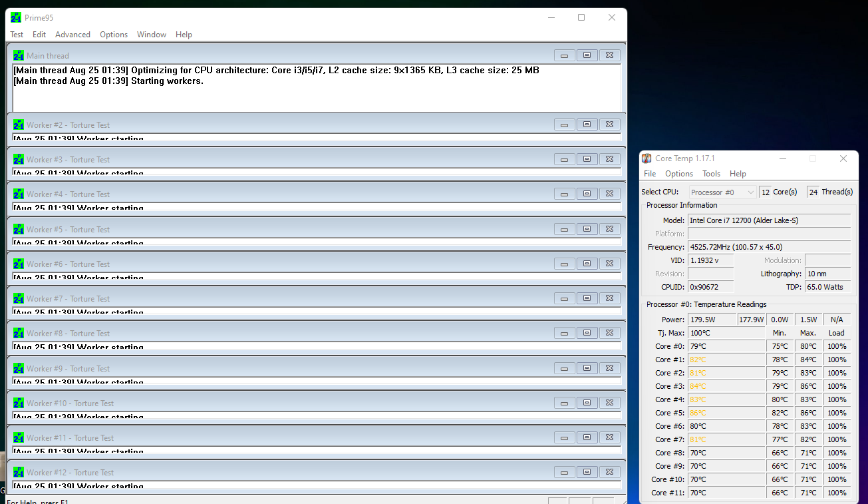This screenshot has height=504, width=868.
Task: Click the Core #3 temperature 84°C
Action: click(726, 386)
